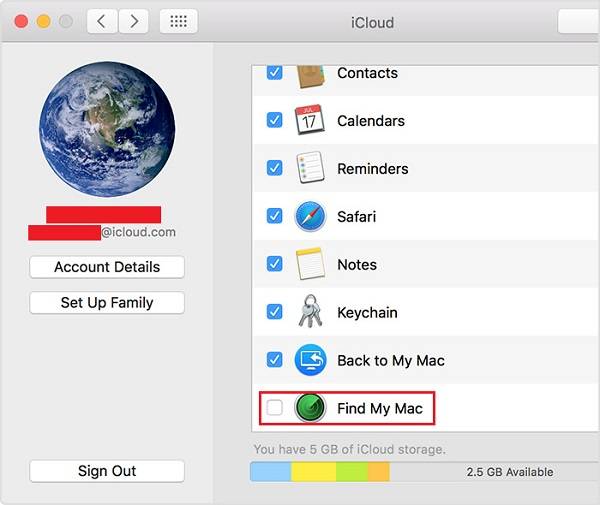Go forward with the right arrow button
The height and width of the screenshot is (505, 600).
[134, 21]
